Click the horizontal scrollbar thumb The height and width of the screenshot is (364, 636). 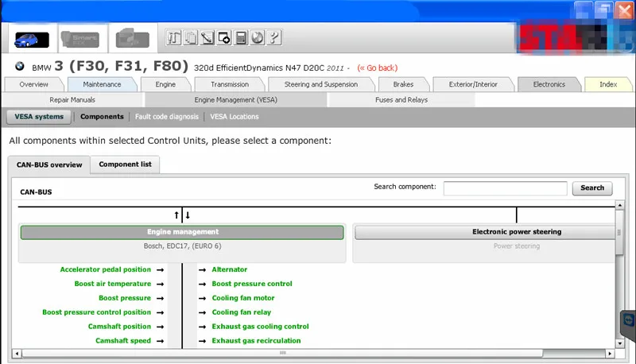pos(282,354)
